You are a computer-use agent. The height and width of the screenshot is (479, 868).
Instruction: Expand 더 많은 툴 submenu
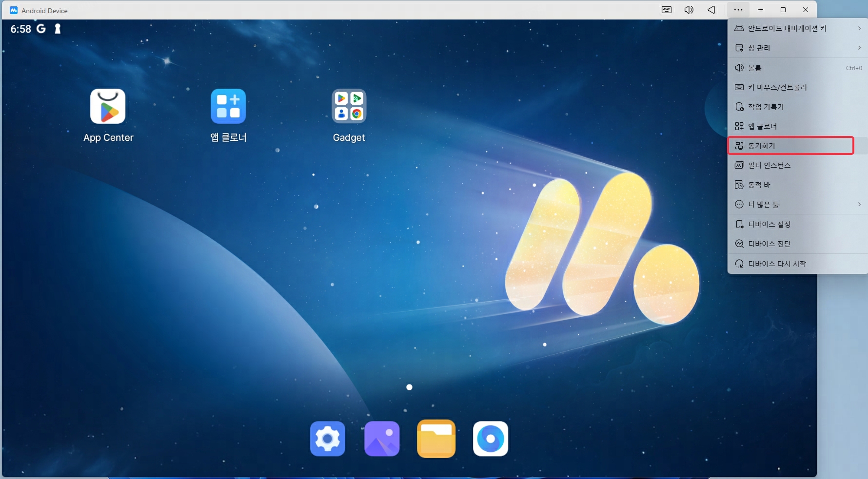pos(798,204)
